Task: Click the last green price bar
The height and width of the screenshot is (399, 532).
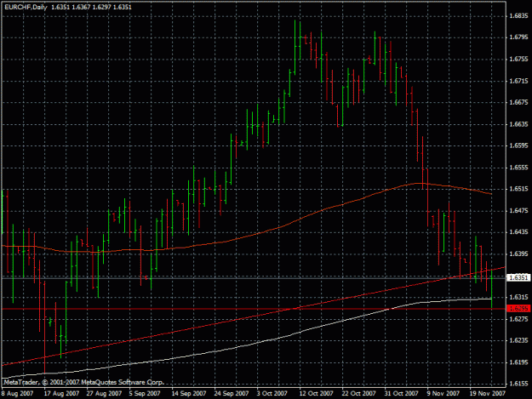Action: pos(492,288)
